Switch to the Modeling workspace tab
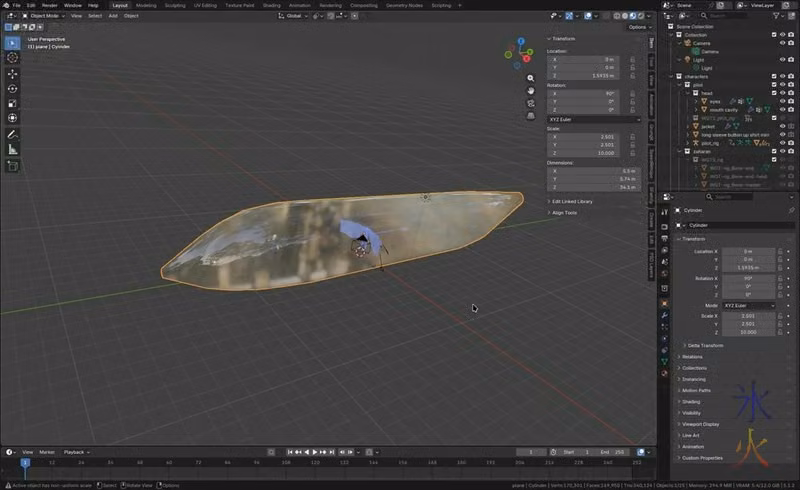Viewport: 800px width, 490px height. tap(146, 5)
